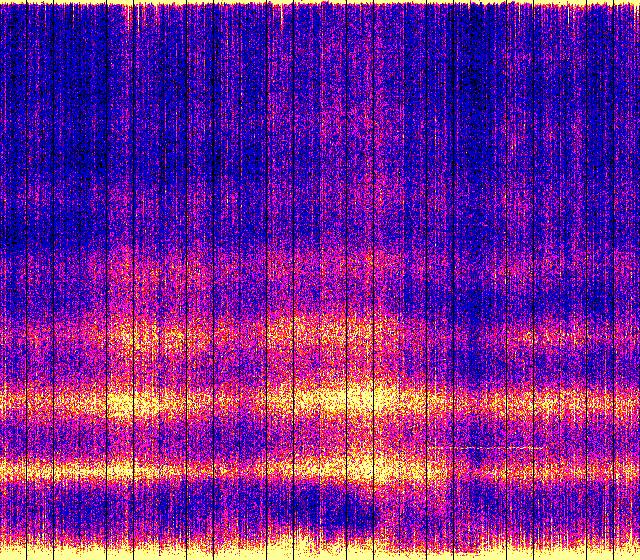Image resolution: width=640 pixels, height=560 pixels.
Task: Click the bottom left corner of the spectrogram
Action: [2, 557]
